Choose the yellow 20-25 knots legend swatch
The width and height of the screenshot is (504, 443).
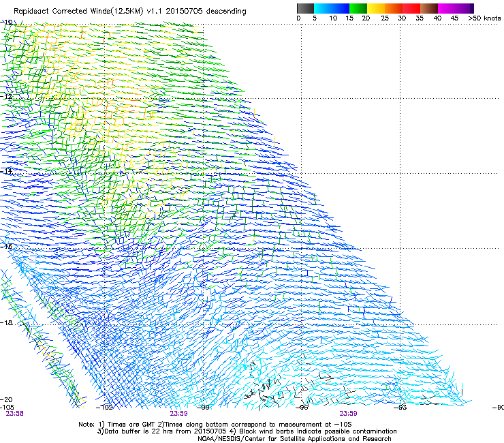pyautogui.click(x=376, y=8)
